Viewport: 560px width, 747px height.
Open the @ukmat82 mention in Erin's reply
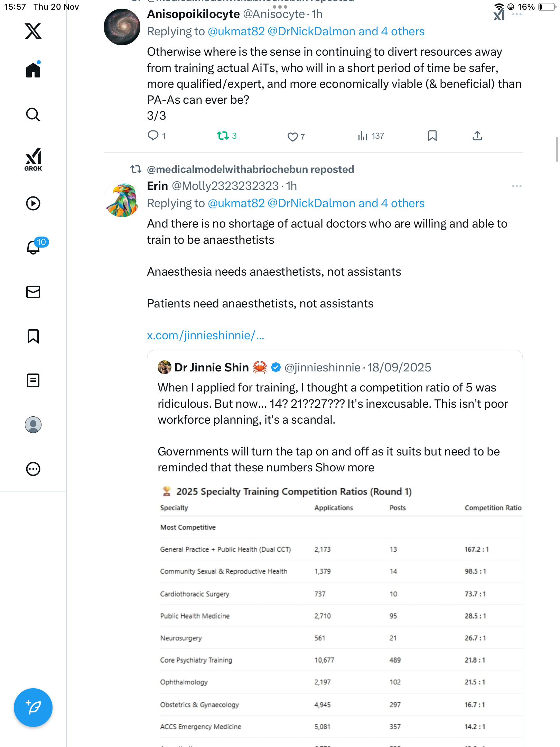(x=236, y=203)
